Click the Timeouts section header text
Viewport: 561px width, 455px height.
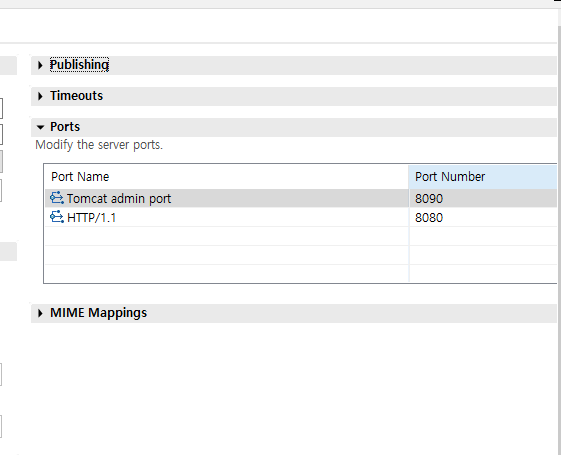click(77, 96)
